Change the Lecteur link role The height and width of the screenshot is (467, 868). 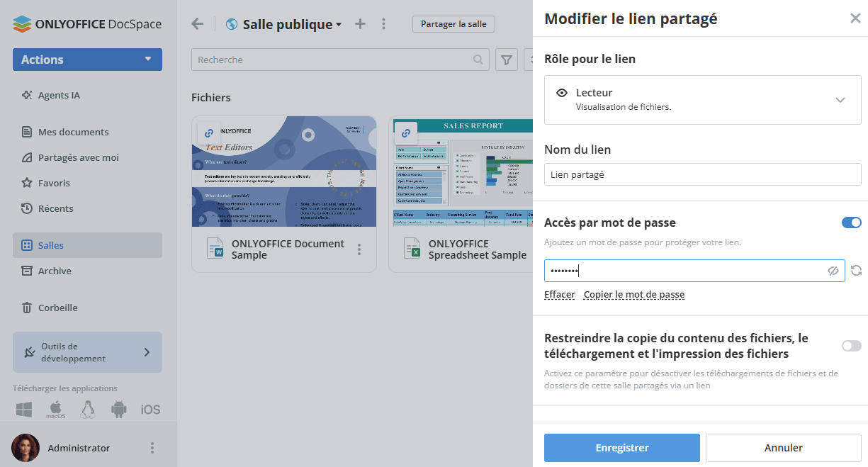(702, 99)
